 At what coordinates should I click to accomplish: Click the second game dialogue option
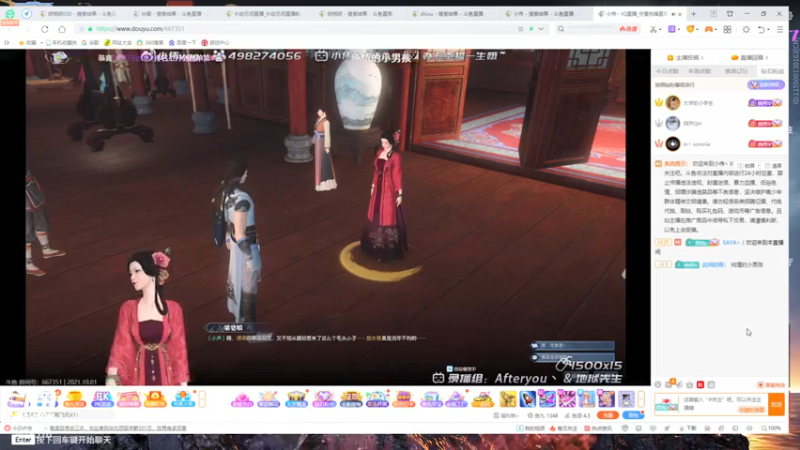(x=572, y=357)
